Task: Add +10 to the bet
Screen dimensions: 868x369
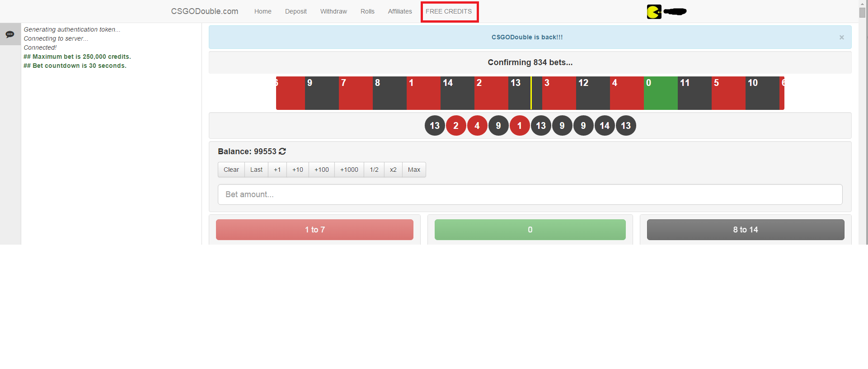Action: pyautogui.click(x=298, y=170)
